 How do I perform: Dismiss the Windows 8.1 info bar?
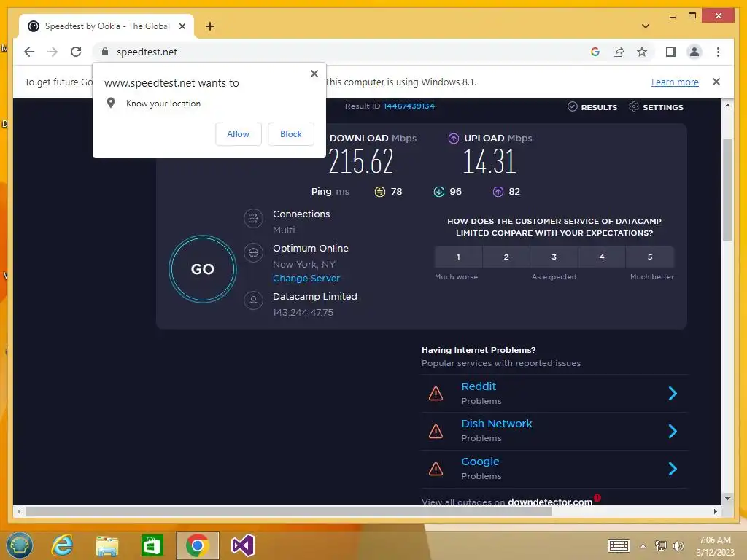[716, 82]
